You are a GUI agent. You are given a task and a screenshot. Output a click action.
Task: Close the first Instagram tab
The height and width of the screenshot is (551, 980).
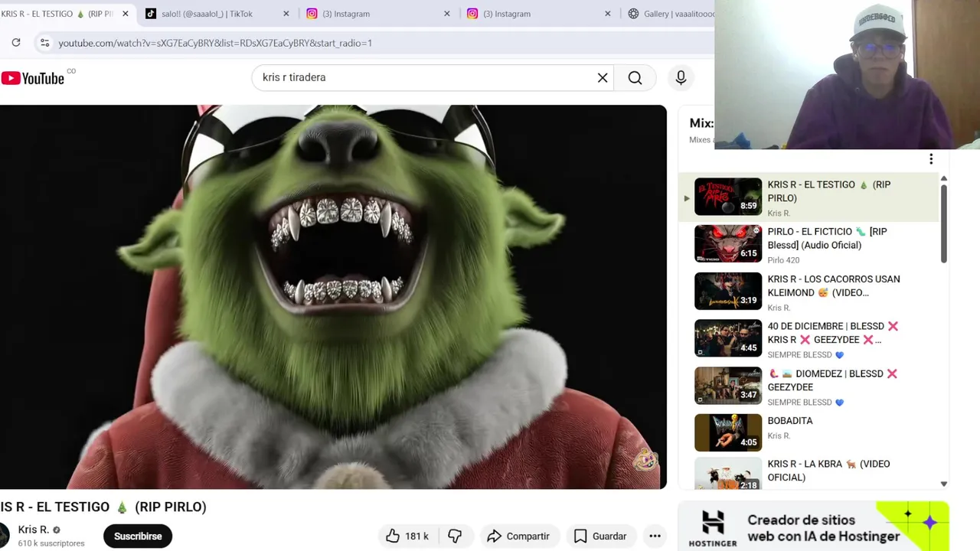pos(447,14)
